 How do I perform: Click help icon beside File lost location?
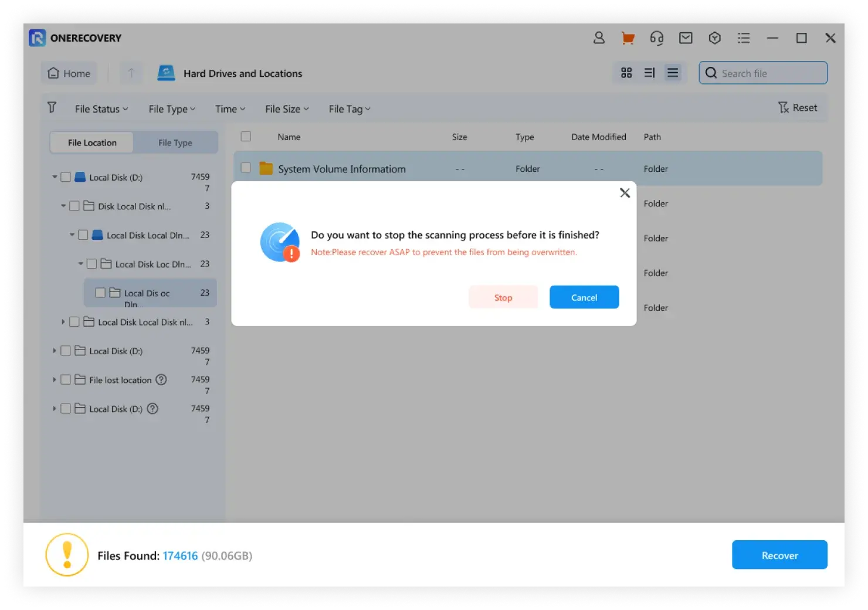(x=161, y=380)
